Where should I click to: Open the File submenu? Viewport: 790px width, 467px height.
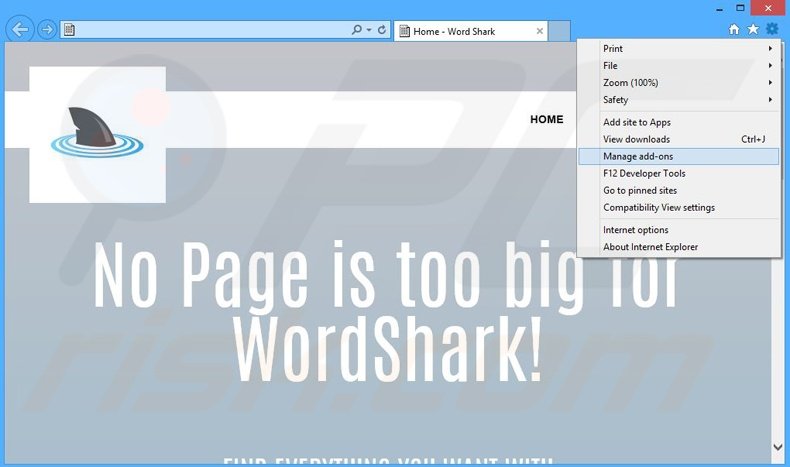679,65
